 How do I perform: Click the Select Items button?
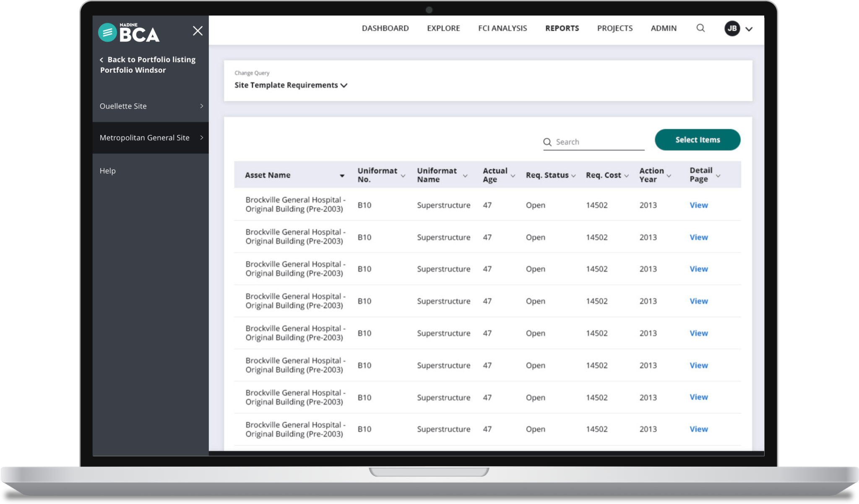pos(698,140)
